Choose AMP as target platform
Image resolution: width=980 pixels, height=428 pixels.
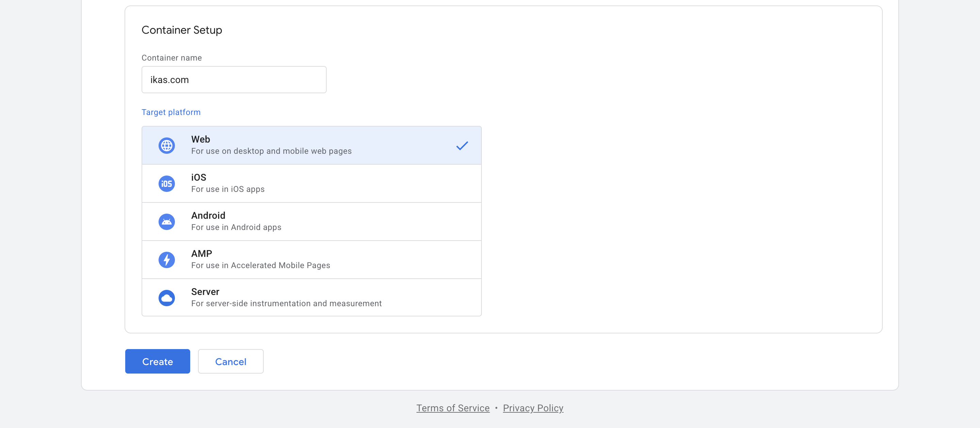point(312,260)
